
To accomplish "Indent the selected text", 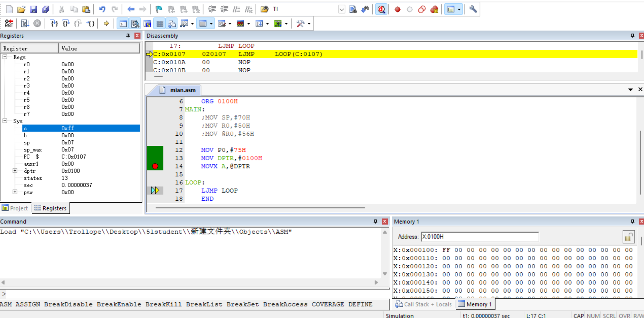I will coord(212,9).
